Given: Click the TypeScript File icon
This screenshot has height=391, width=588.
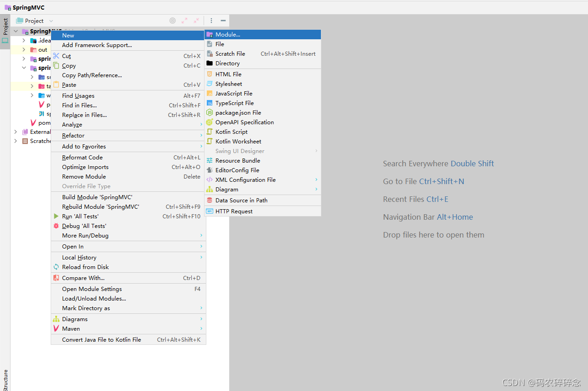Looking at the screenshot, I should point(210,103).
